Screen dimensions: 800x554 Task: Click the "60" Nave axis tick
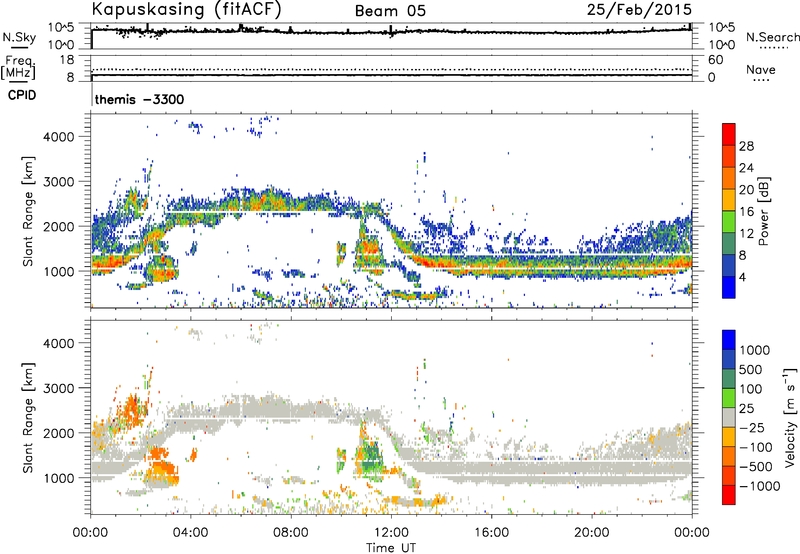click(x=715, y=60)
